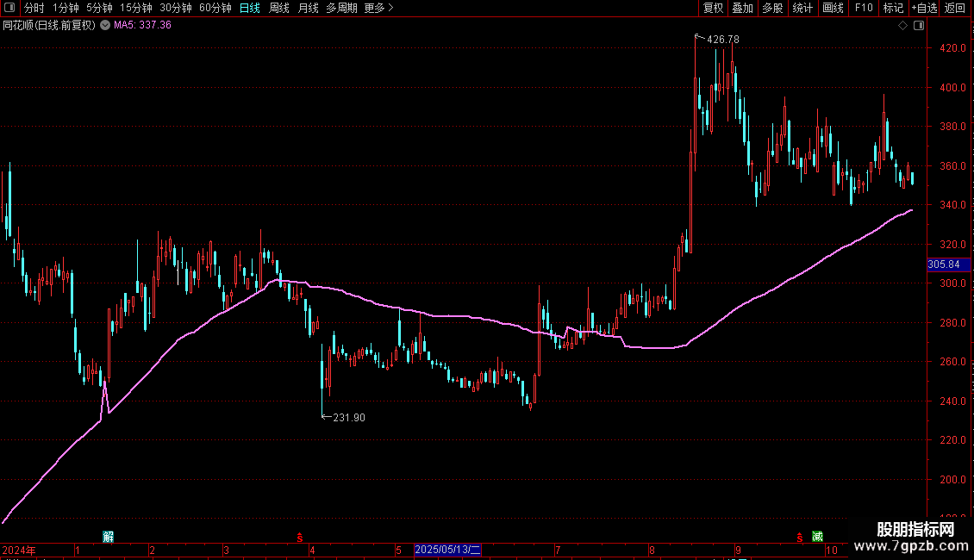
Task: Click the 同花顺(日线.前复权) chart title
Action: (49, 25)
